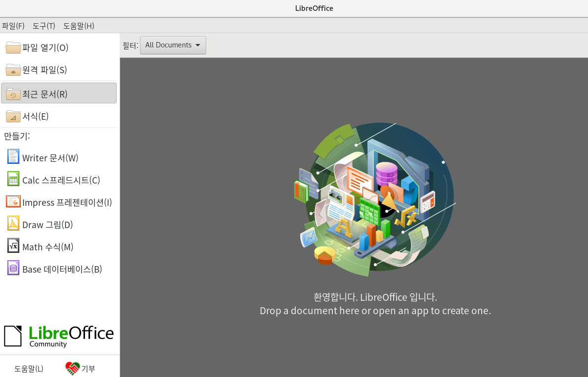Click the Calc spreadsheet icon

tap(13, 179)
